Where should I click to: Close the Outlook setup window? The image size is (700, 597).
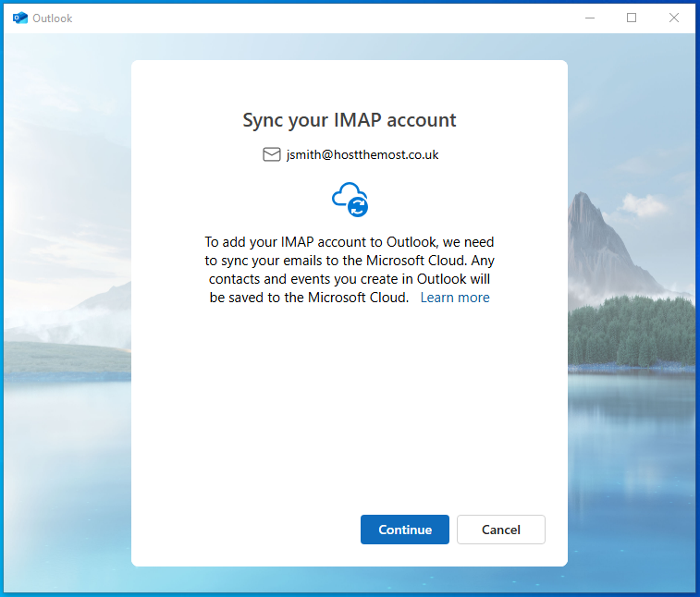click(x=674, y=18)
